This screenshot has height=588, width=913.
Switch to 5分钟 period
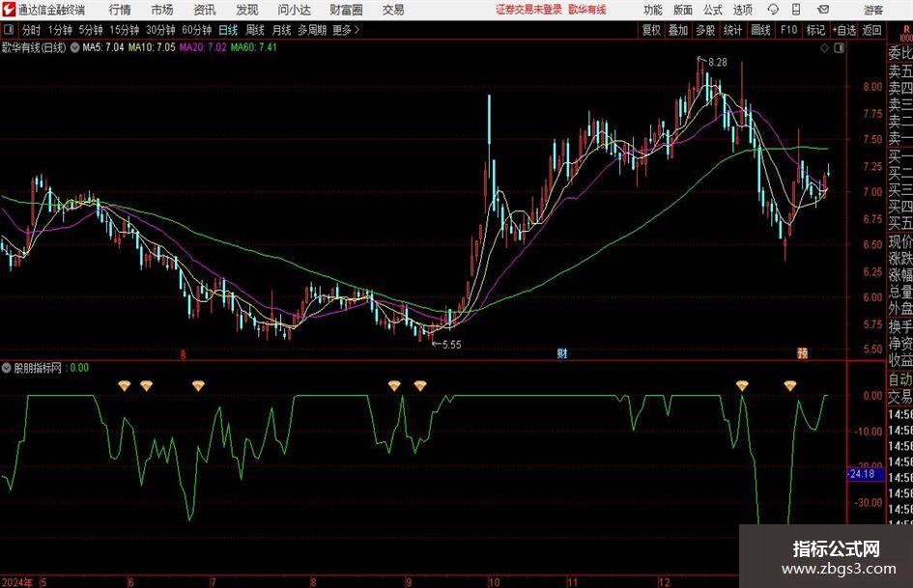tap(91, 30)
